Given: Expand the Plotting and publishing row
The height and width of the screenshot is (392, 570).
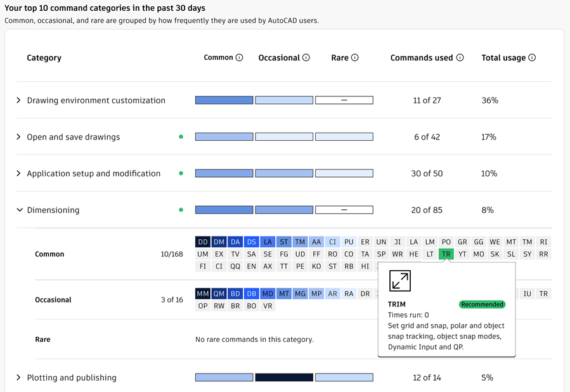Looking at the screenshot, I should tap(18, 377).
